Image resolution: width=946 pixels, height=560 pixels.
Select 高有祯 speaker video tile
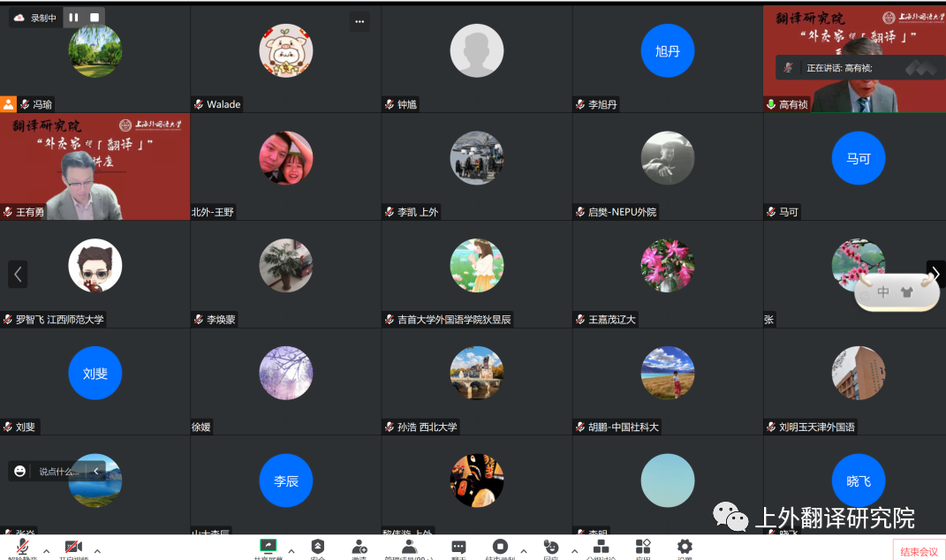tap(854, 59)
